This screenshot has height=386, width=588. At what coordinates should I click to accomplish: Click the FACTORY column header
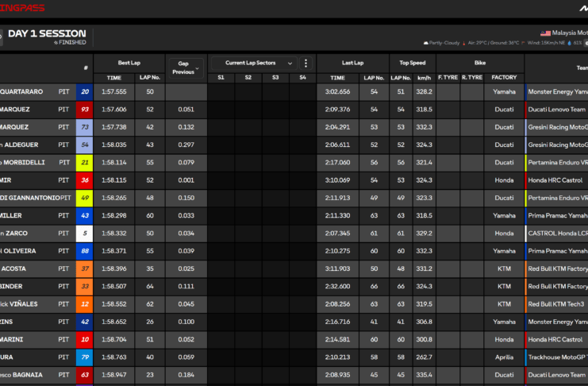[x=503, y=78]
